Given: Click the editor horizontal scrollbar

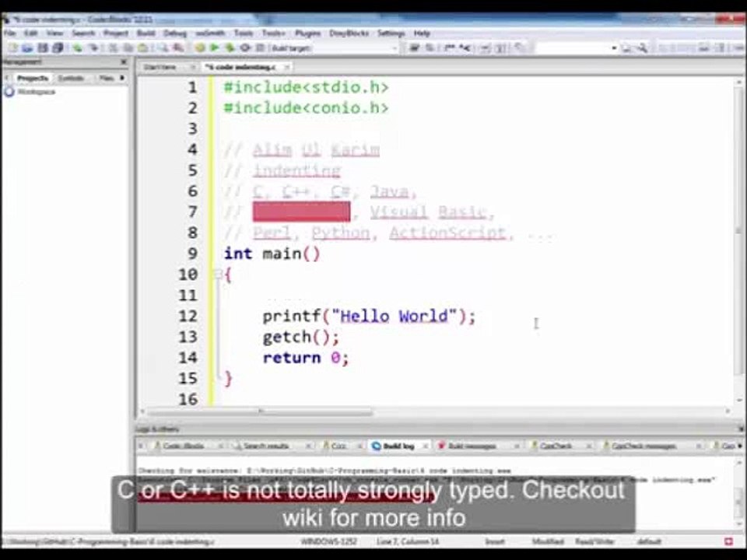Looking at the screenshot, I should point(260,411).
